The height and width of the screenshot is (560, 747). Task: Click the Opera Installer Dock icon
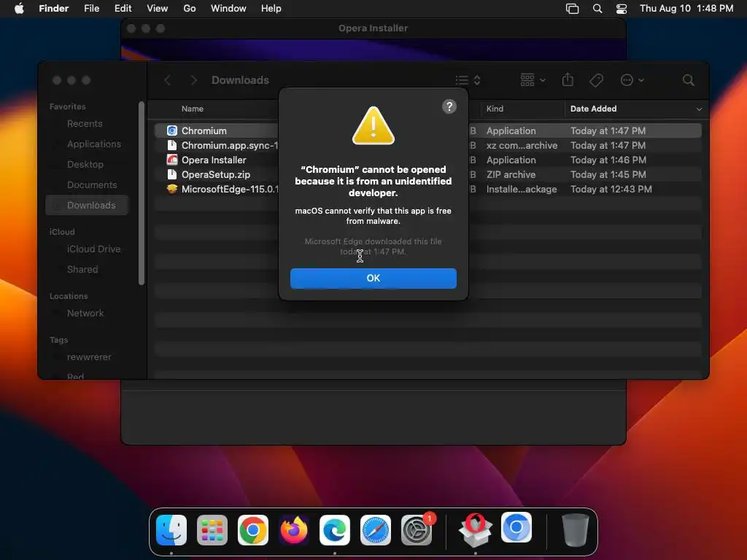[x=476, y=530]
